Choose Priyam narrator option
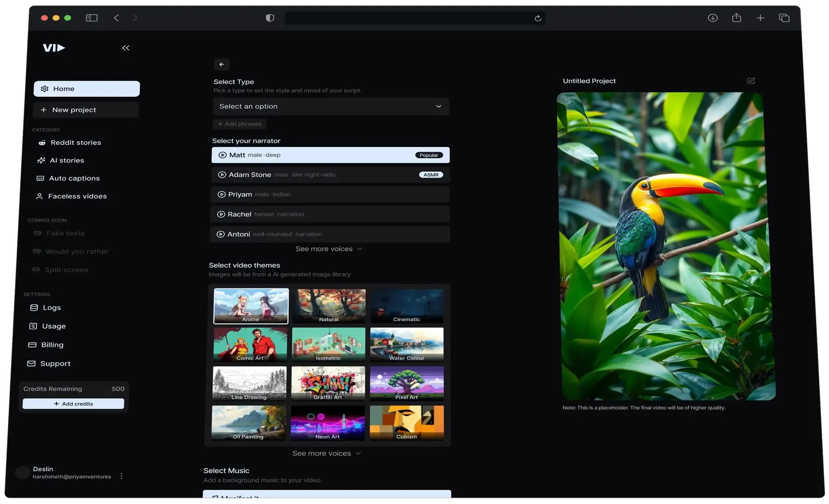The height and width of the screenshot is (504, 829). click(x=330, y=194)
